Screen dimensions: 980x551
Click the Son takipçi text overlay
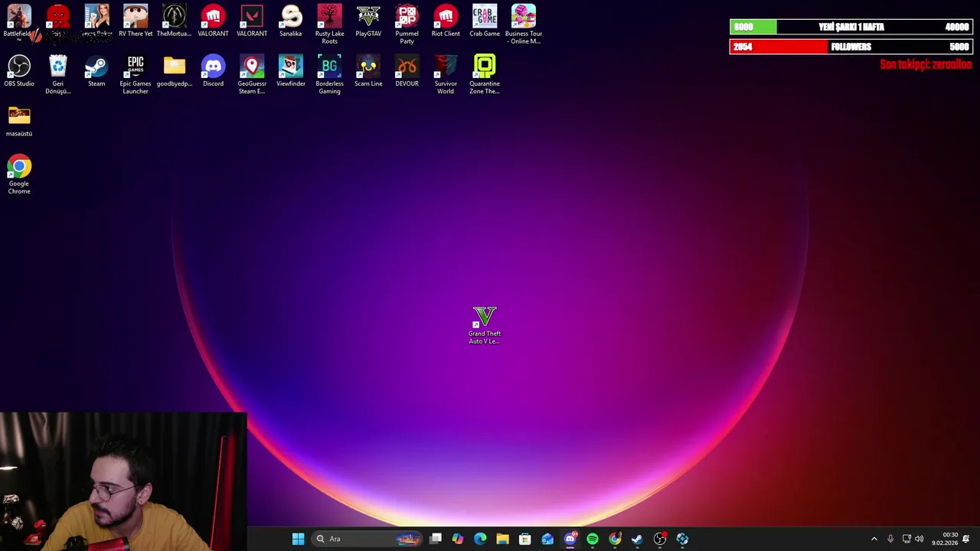(x=926, y=64)
